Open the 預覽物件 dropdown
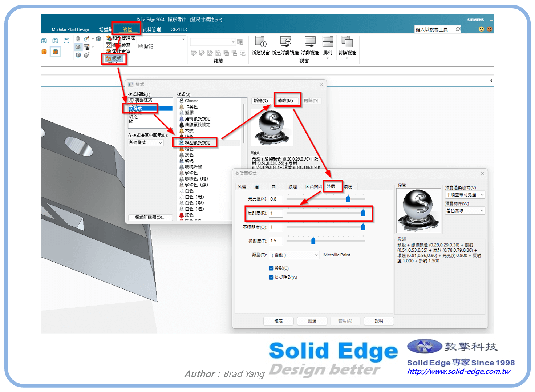 (x=465, y=210)
